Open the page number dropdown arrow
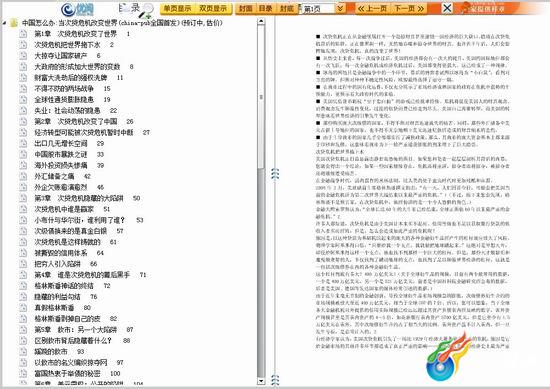The height and width of the screenshot is (389, 550). coord(340,8)
